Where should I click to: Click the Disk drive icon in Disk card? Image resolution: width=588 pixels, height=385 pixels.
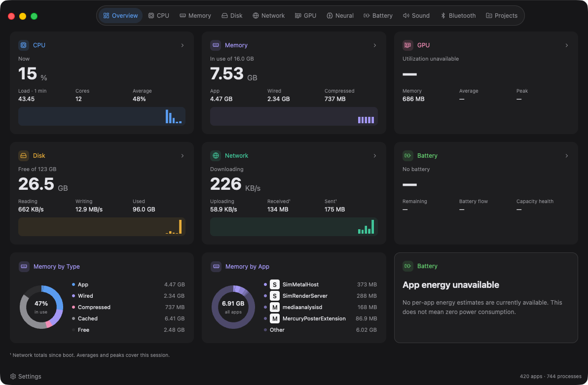[x=24, y=156]
